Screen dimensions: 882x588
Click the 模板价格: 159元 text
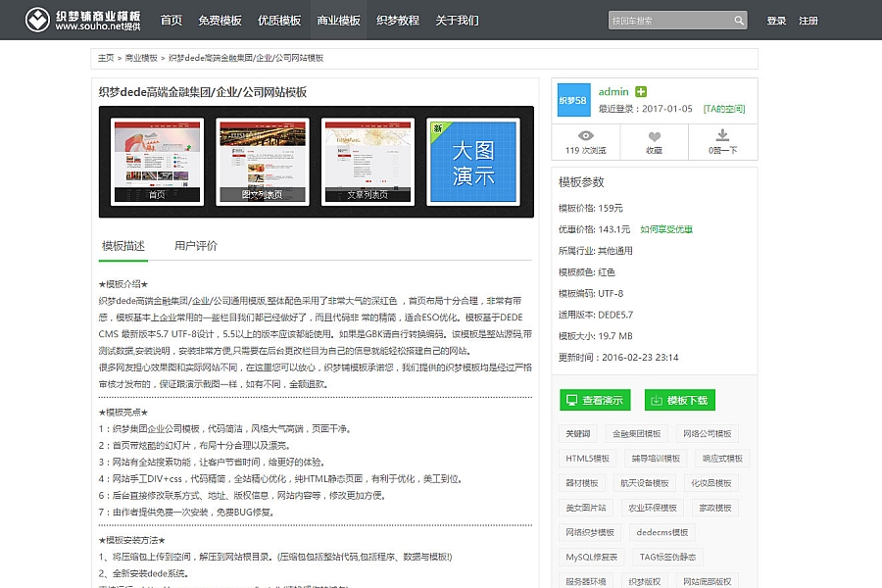tap(591, 208)
